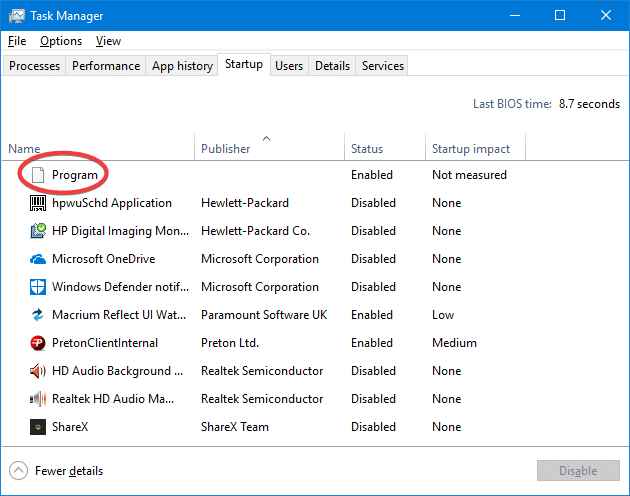This screenshot has height=496, width=630.
Task: Open the Options menu
Action: point(61,41)
